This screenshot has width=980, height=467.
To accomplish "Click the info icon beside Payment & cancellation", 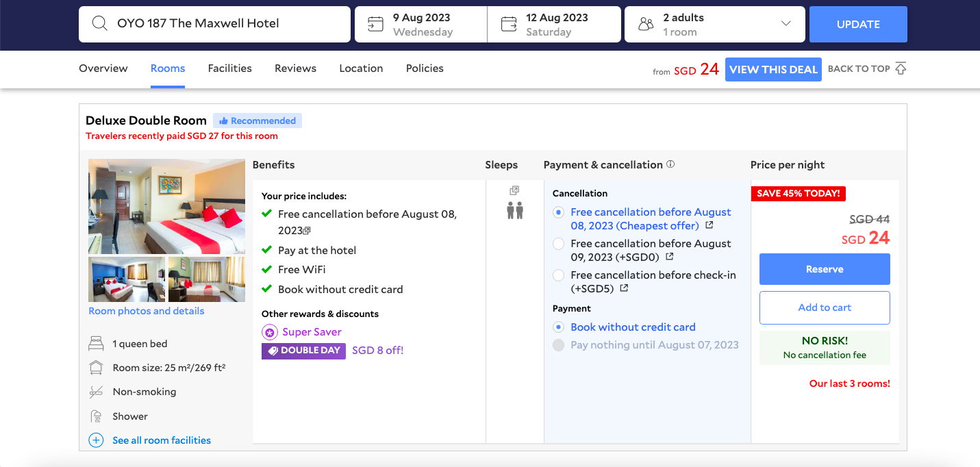I will (670, 164).
